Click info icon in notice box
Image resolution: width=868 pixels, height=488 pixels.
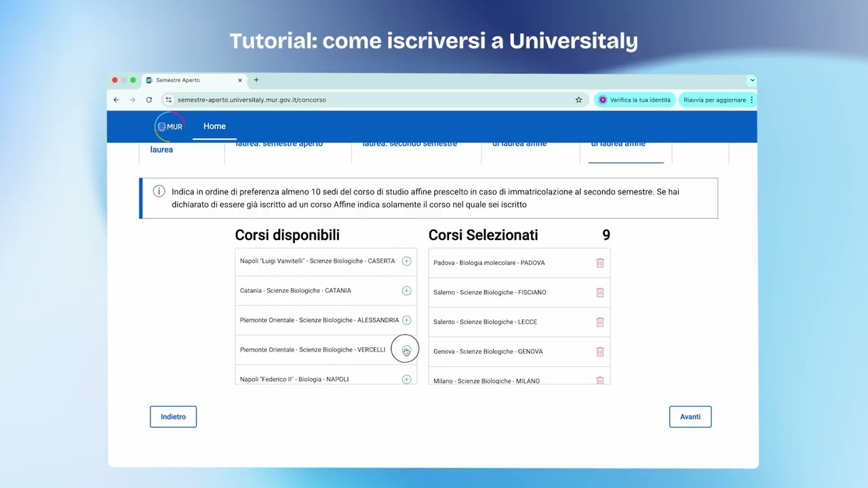[x=159, y=192]
